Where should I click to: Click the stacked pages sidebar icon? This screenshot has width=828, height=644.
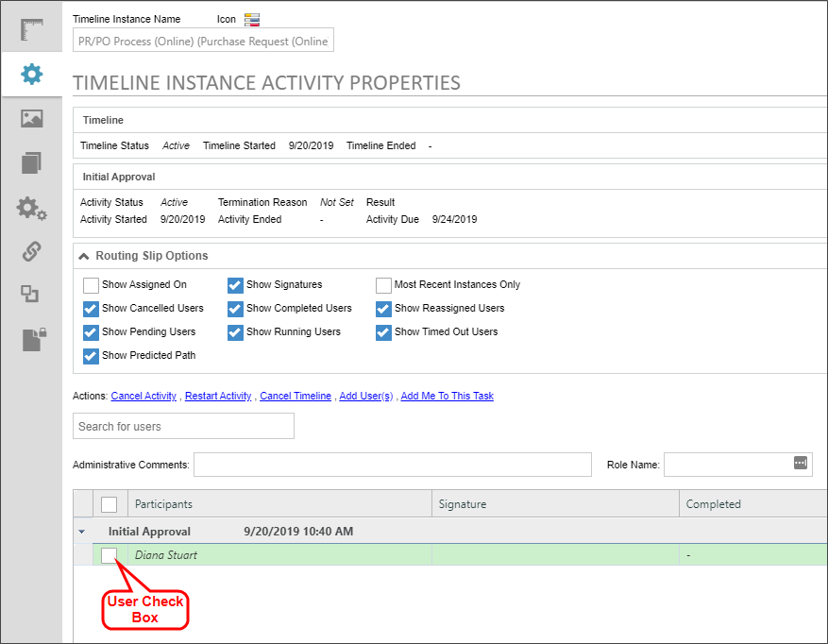click(x=31, y=162)
